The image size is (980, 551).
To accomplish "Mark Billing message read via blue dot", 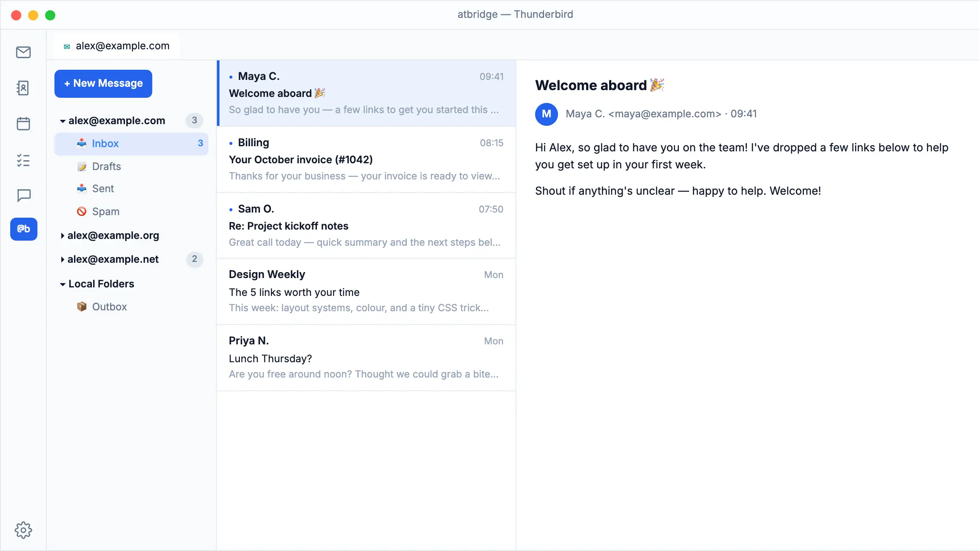I will pos(231,143).
